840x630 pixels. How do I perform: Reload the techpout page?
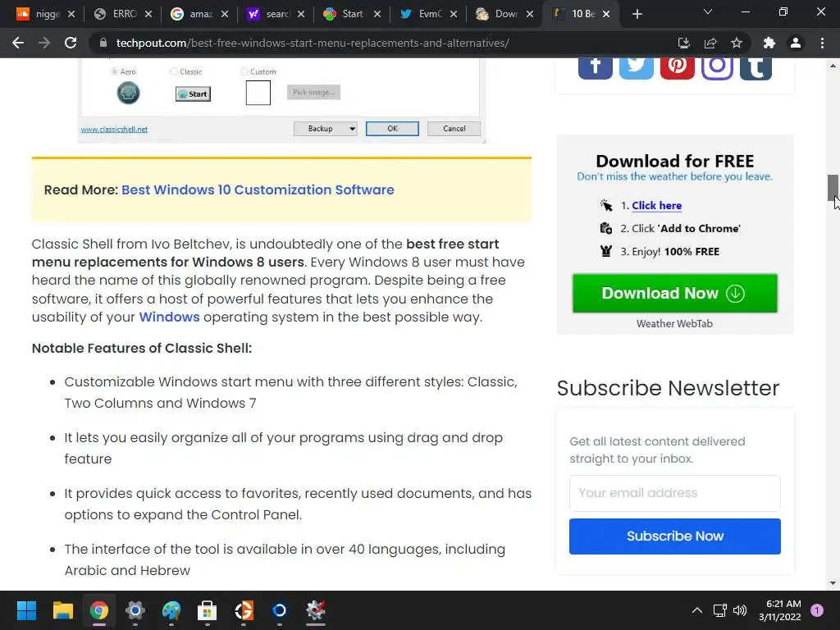(71, 43)
